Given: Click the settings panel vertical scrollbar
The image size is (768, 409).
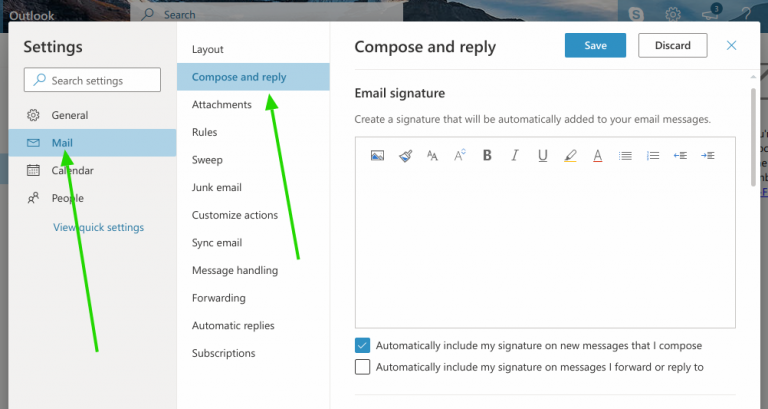Looking at the screenshot, I should (x=753, y=137).
